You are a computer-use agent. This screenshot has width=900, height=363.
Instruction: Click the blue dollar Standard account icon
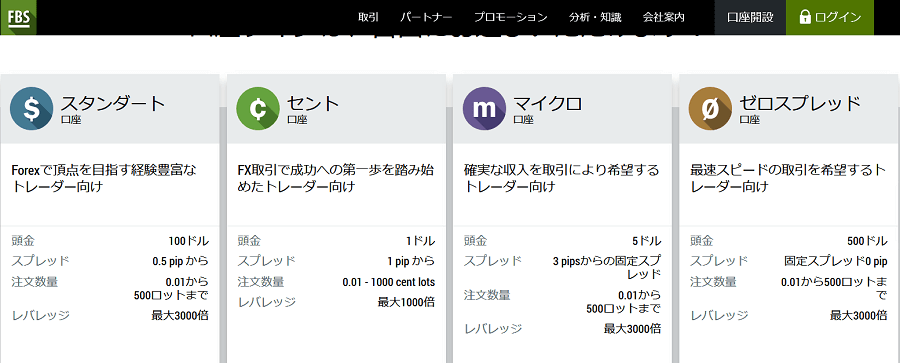click(32, 109)
